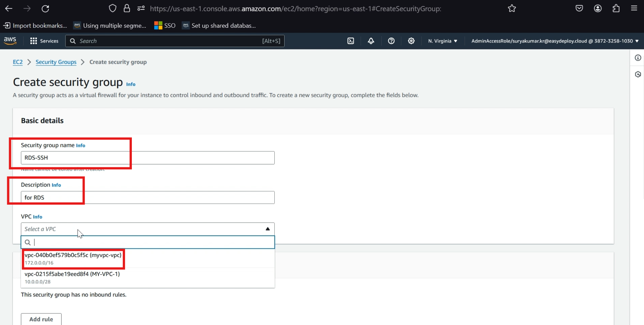Image resolution: width=644 pixels, height=325 pixels.
Task: Click the Security group name field
Action: tap(148, 158)
